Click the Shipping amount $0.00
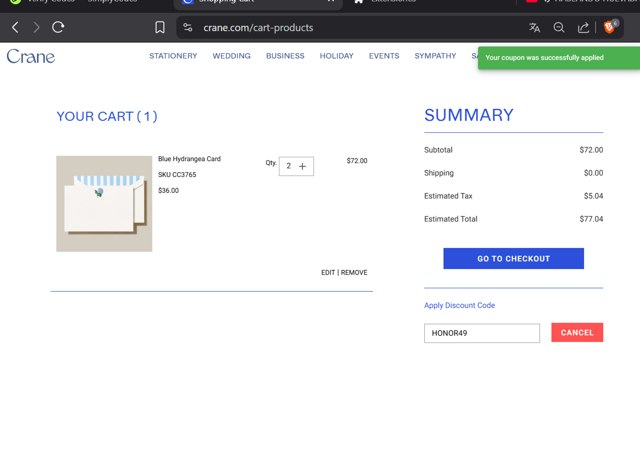The width and height of the screenshot is (640, 468). [x=593, y=173]
